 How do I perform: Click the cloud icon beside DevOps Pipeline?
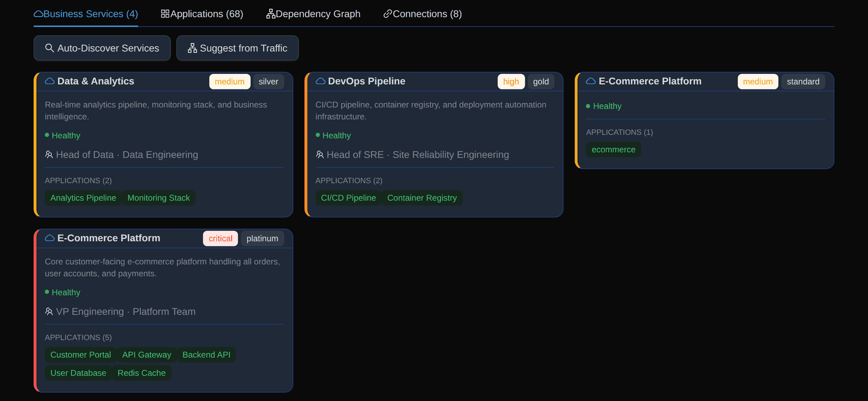[x=321, y=81]
